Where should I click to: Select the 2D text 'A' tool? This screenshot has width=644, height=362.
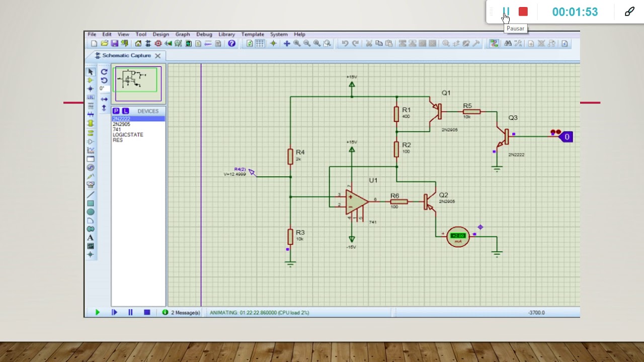tap(91, 238)
